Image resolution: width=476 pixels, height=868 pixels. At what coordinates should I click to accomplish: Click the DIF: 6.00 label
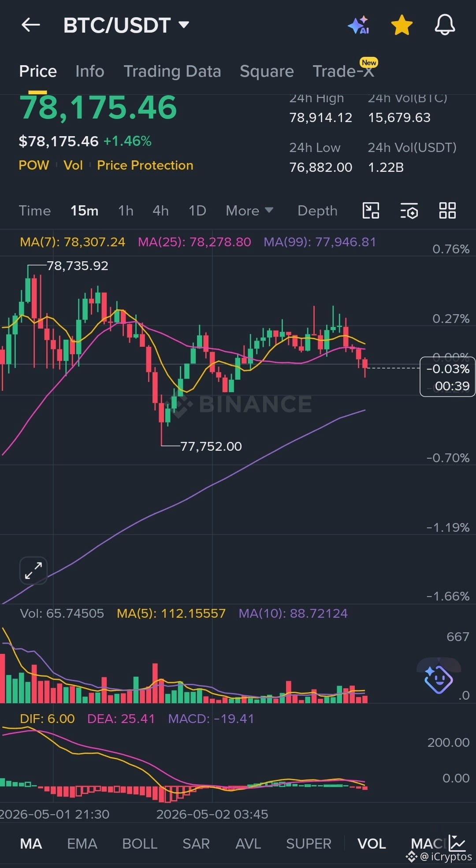tap(47, 719)
